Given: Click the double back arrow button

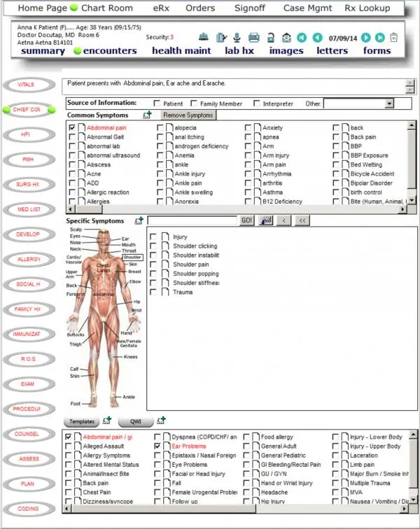Looking at the screenshot, I should tap(302, 220).
